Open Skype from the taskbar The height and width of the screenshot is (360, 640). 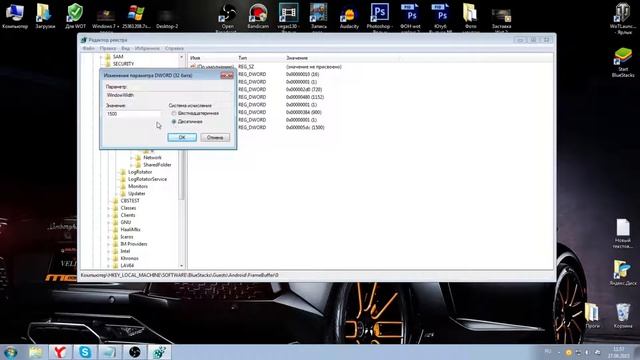[85, 352]
